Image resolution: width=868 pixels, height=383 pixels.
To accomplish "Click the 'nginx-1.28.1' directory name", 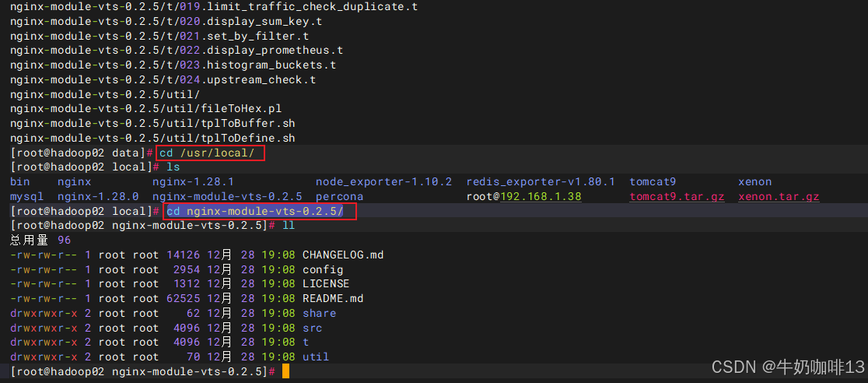I will coord(193,182).
